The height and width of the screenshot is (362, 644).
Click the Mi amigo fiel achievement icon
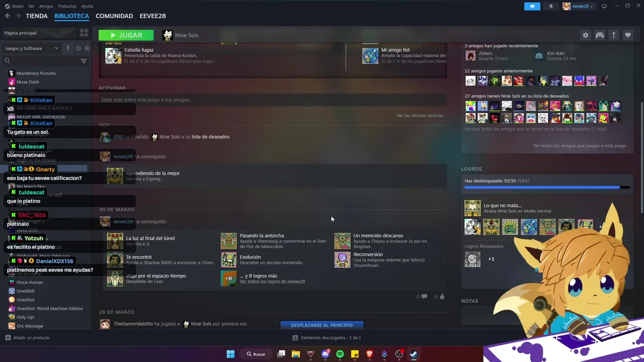tap(370, 56)
